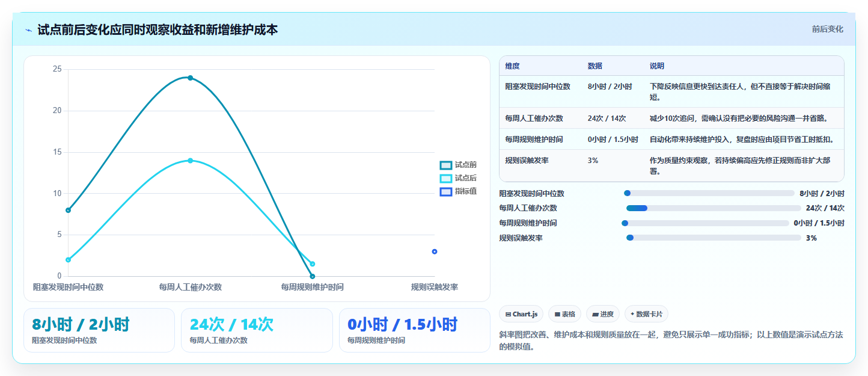The height and width of the screenshot is (376, 868).
Task: Click the lightning icon beside the title
Action: (29, 30)
